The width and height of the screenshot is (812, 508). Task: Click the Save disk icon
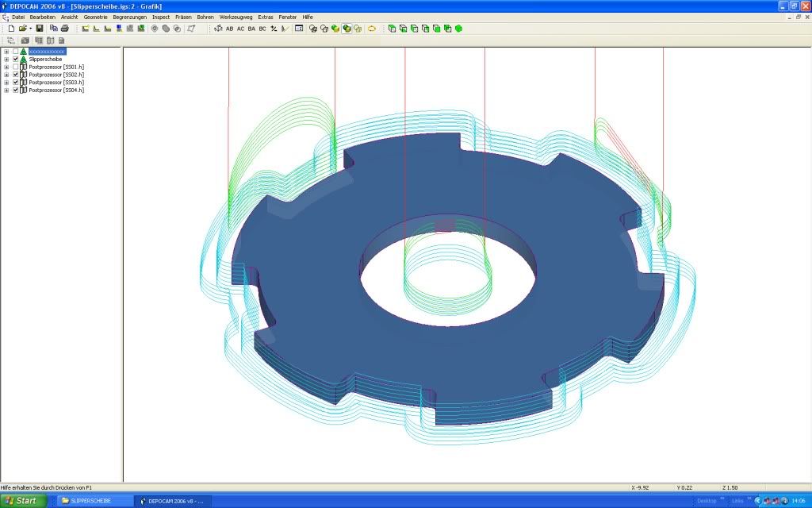[x=39, y=29]
